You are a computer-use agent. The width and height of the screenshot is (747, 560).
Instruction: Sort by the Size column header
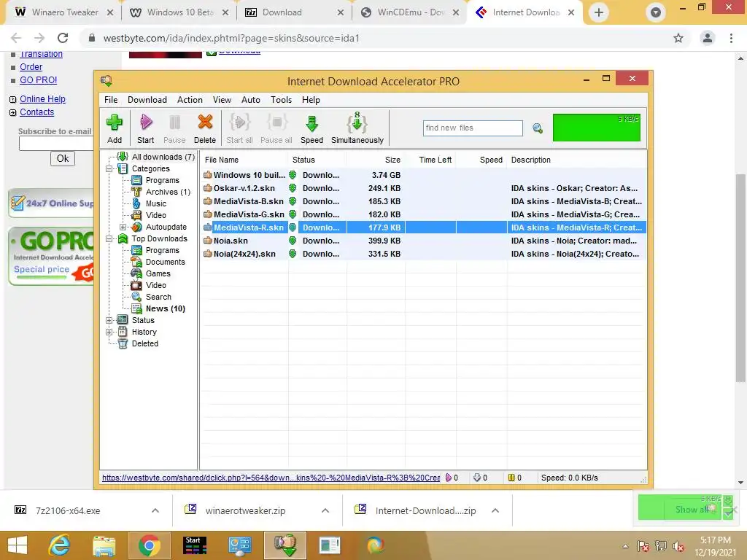pyautogui.click(x=376, y=160)
